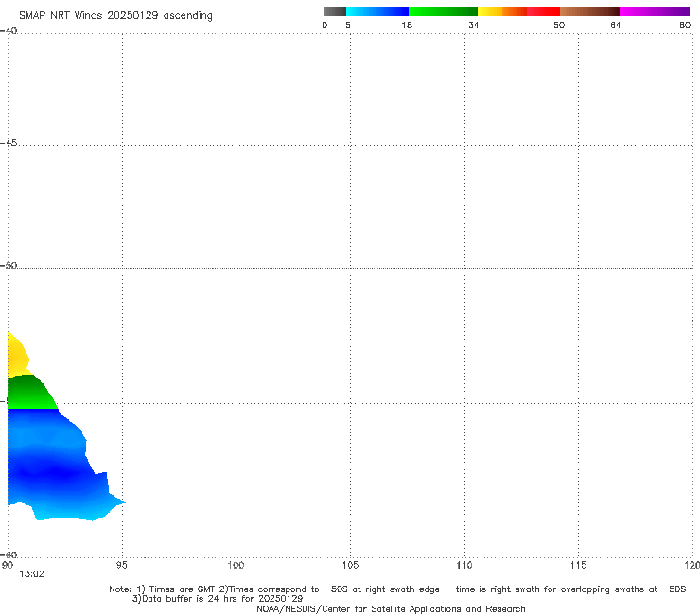Click the longitude axis label '100'
700x615 pixels.
pyautogui.click(x=236, y=565)
